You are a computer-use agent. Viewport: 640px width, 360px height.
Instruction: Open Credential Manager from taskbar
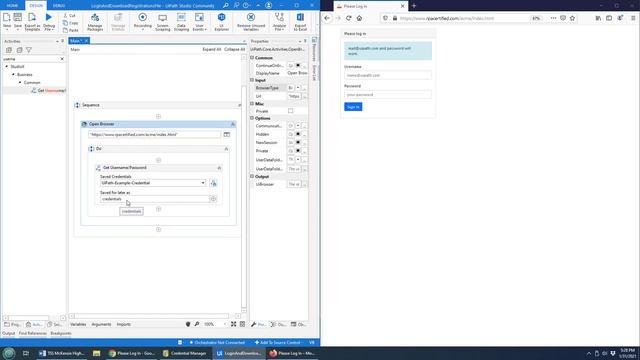click(184, 353)
